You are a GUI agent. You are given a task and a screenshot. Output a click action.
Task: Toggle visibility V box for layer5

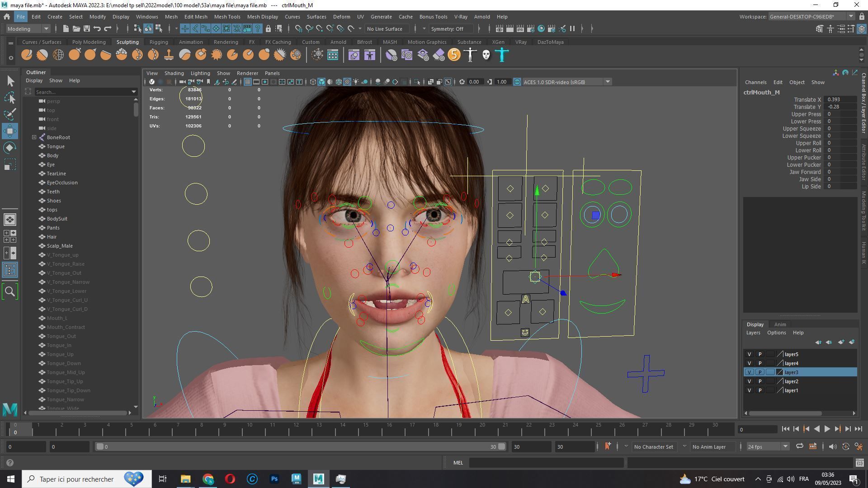click(749, 354)
